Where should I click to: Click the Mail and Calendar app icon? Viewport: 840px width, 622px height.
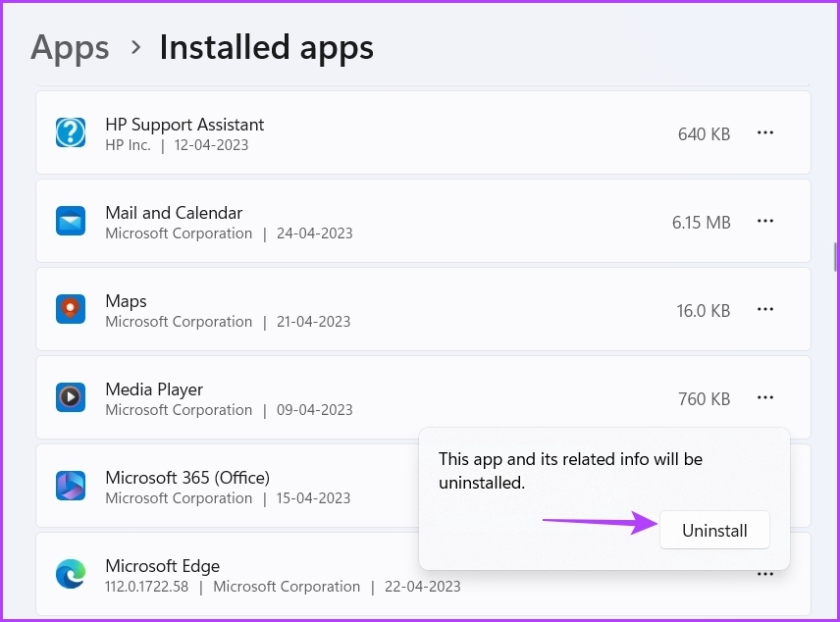click(71, 222)
